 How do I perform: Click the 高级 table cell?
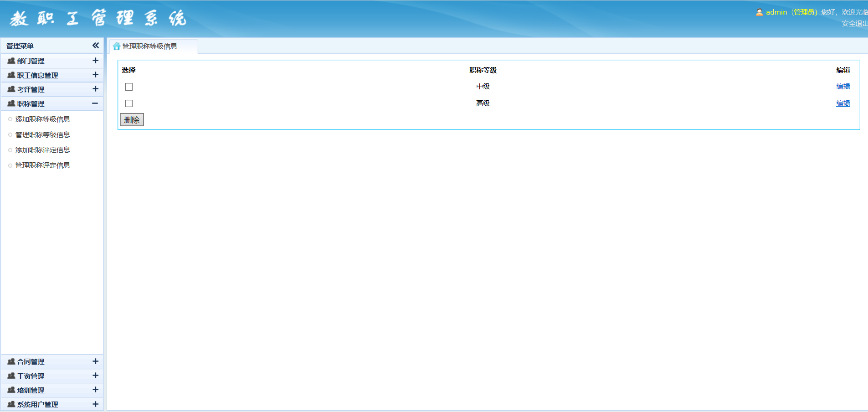483,103
